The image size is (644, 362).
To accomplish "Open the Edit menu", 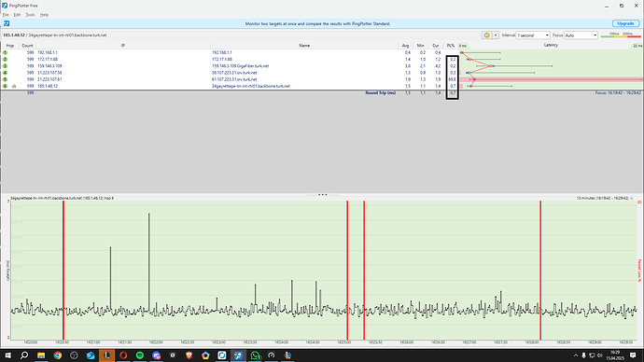I will pos(17,15).
